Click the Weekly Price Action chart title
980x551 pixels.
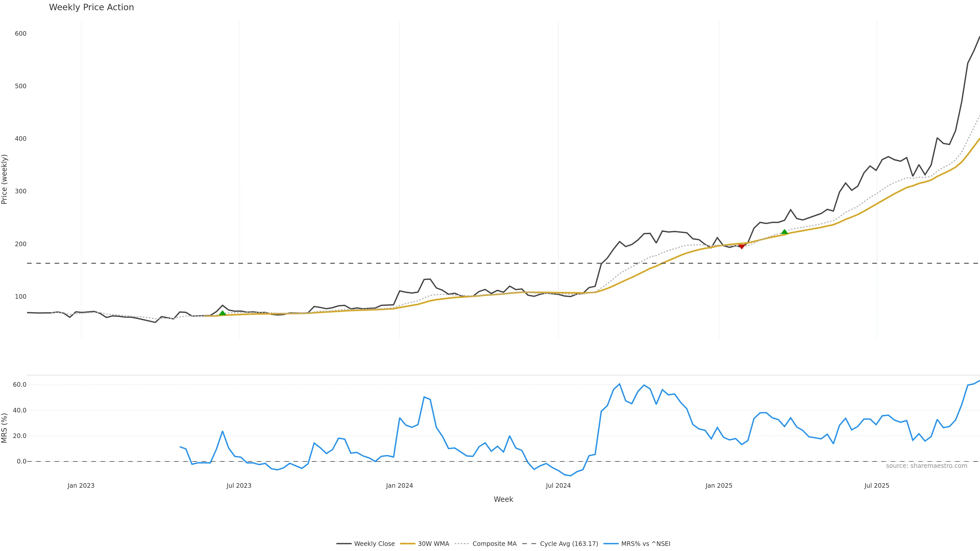click(x=91, y=7)
